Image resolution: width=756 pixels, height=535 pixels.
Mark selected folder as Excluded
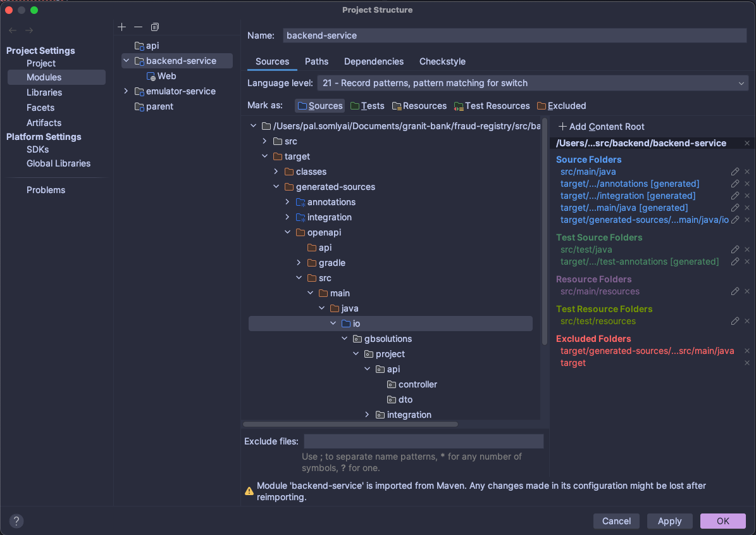pyautogui.click(x=561, y=106)
